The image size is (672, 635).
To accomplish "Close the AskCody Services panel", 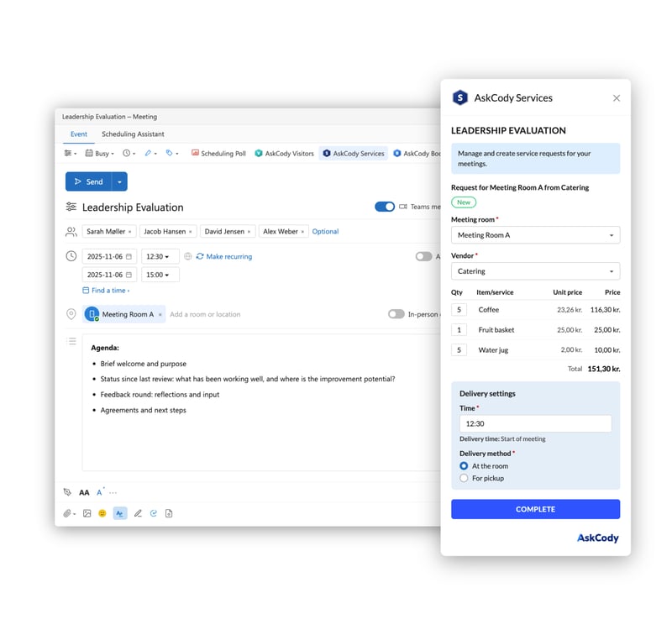I will coord(617,98).
